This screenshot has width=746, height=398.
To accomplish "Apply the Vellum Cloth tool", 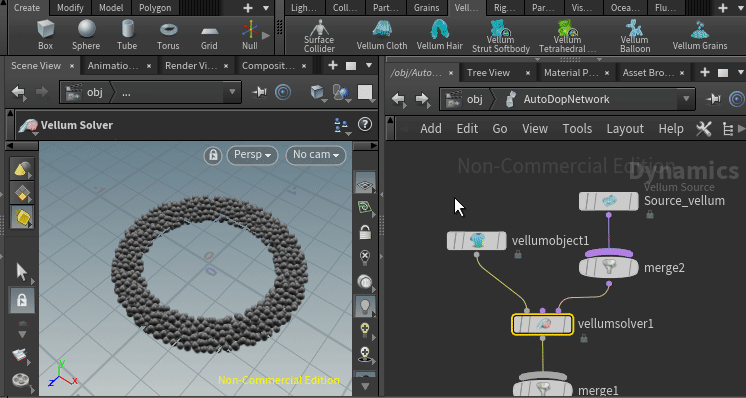I will (382, 34).
